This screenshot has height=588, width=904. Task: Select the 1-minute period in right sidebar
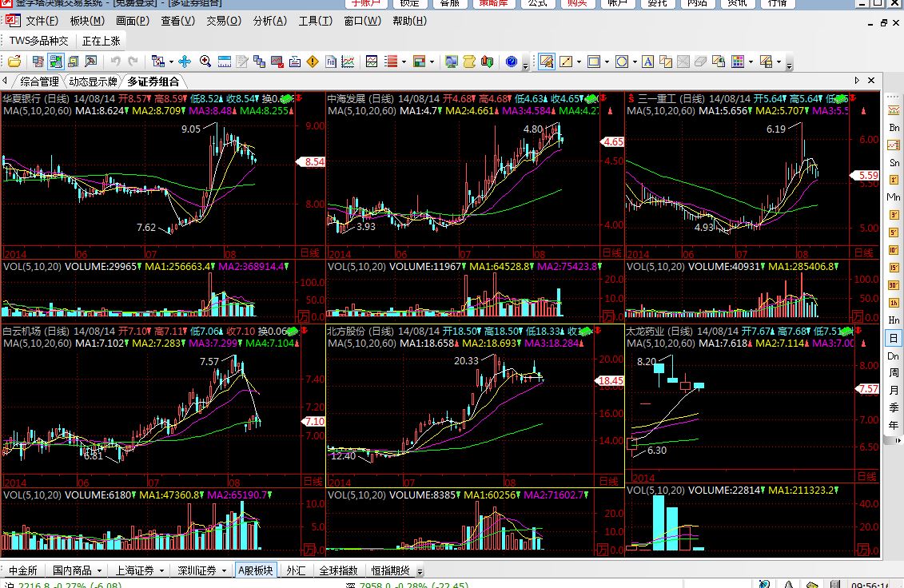[894, 180]
